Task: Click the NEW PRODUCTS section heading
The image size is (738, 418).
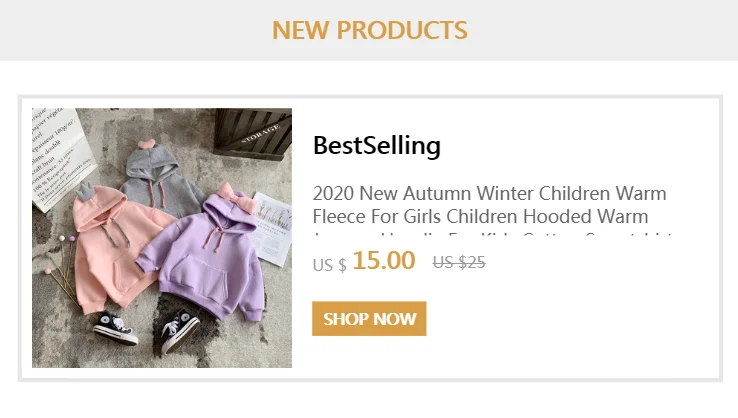Action: (369, 30)
